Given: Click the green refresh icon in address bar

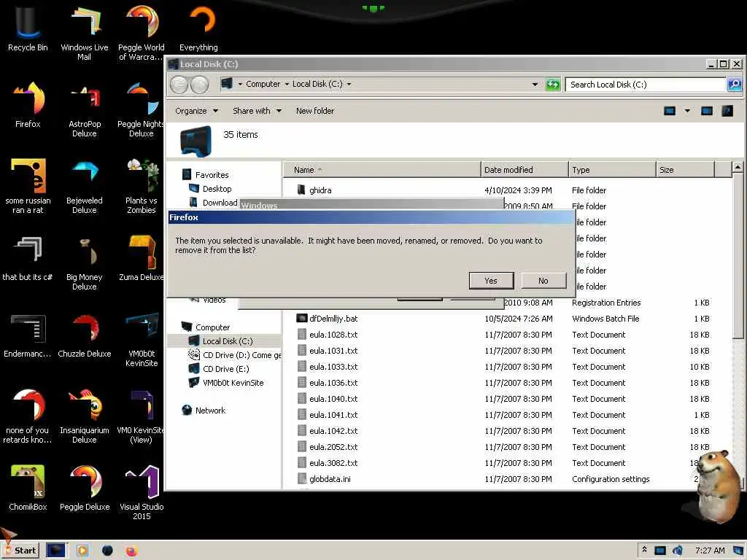Looking at the screenshot, I should tap(553, 85).
